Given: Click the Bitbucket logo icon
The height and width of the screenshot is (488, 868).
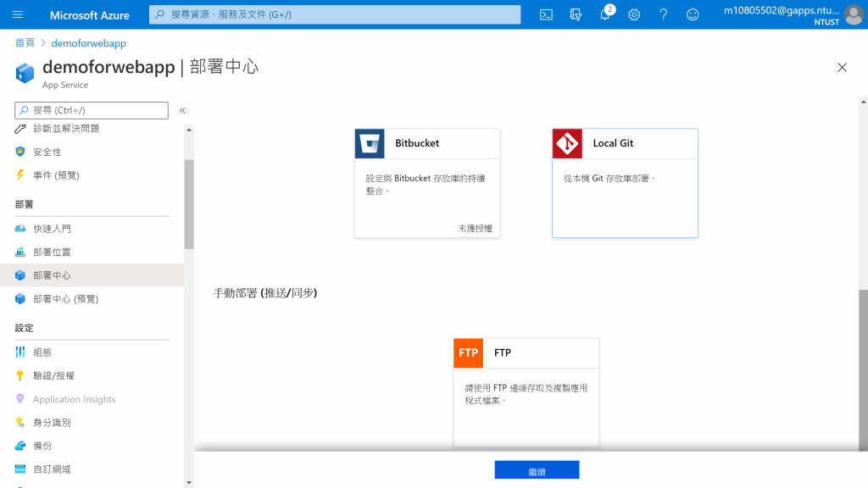Looking at the screenshot, I should point(370,144).
